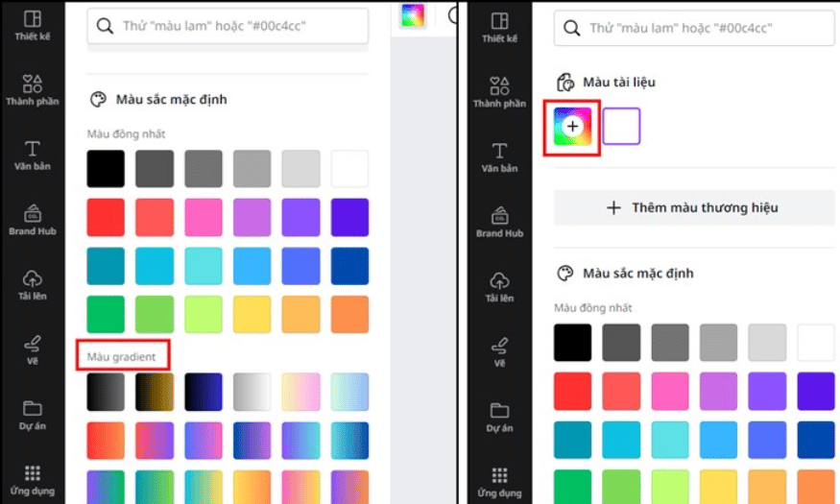Select the Vẽ draw tool in Màu gradient screenshot

pyautogui.click(x=32, y=349)
